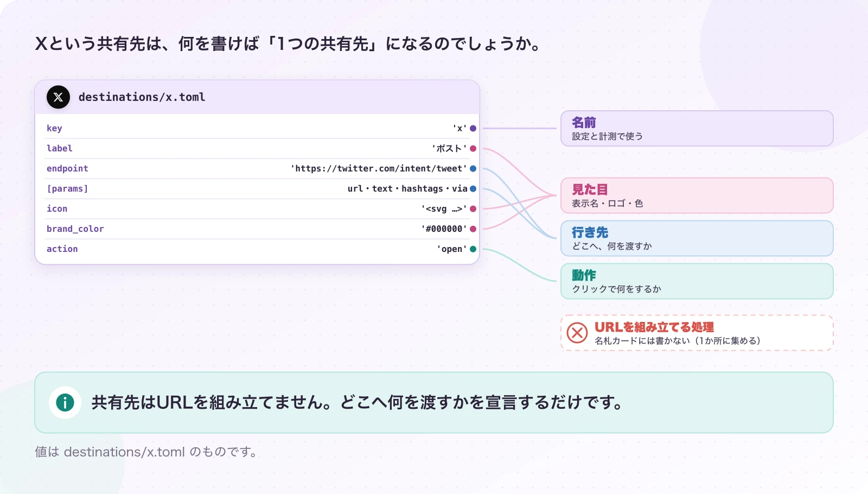The image size is (868, 494).
Task: Select the 行き先 category card
Action: 697,238
